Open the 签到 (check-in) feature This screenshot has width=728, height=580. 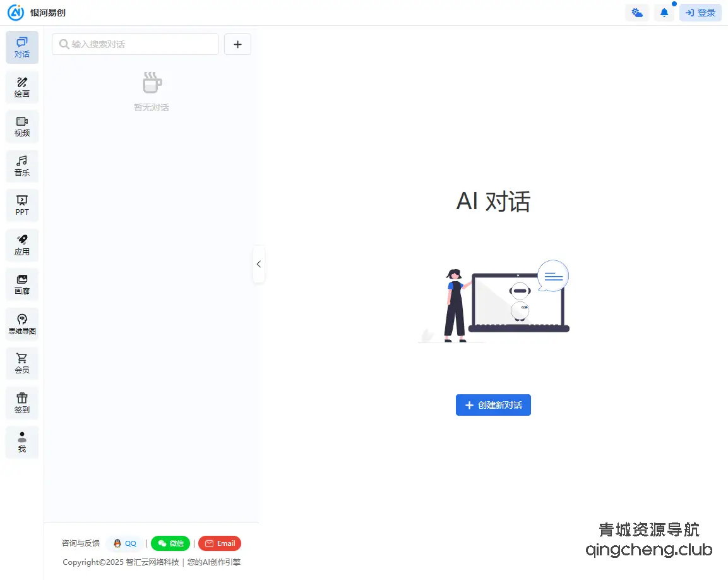click(21, 402)
